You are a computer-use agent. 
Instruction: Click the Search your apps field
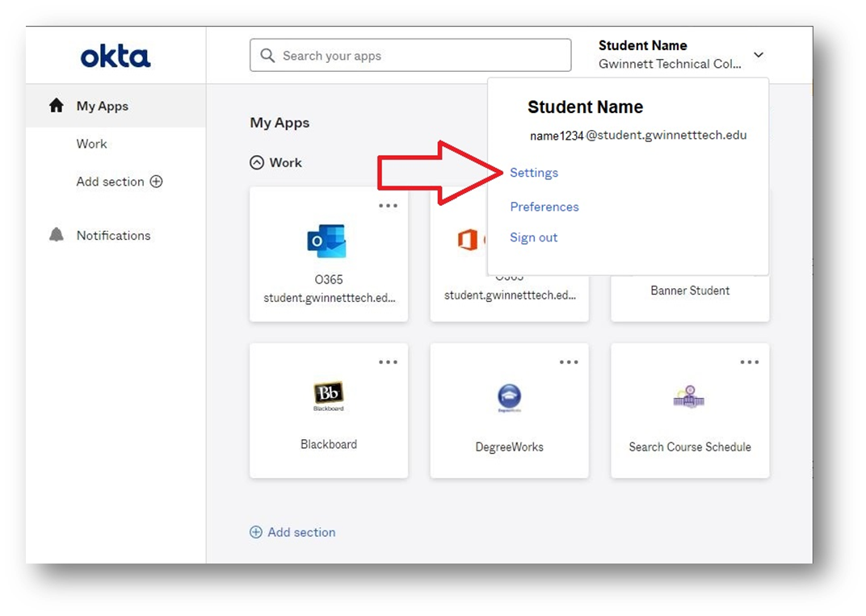point(410,56)
